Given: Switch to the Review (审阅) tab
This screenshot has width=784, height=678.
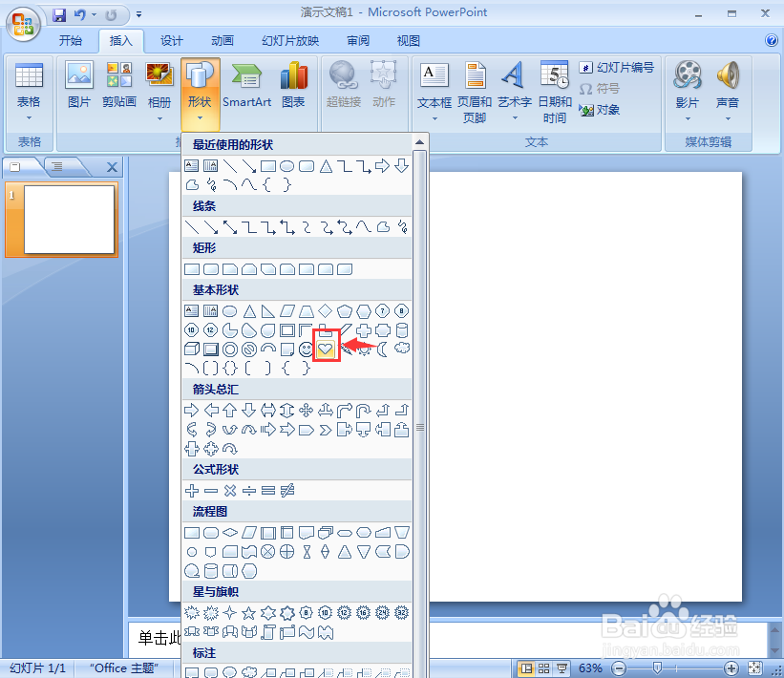Looking at the screenshot, I should 358,40.
